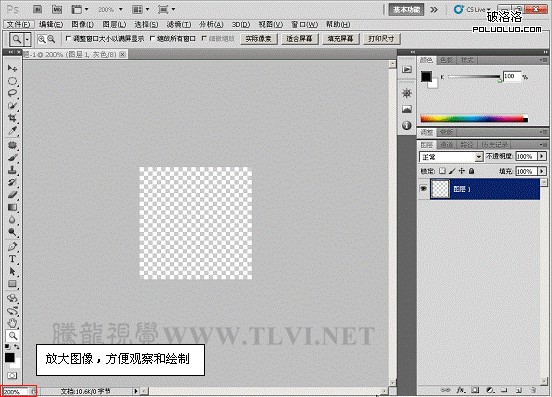Open status bar info arrow menu
Screen dimensions: 552x397
(x=136, y=391)
